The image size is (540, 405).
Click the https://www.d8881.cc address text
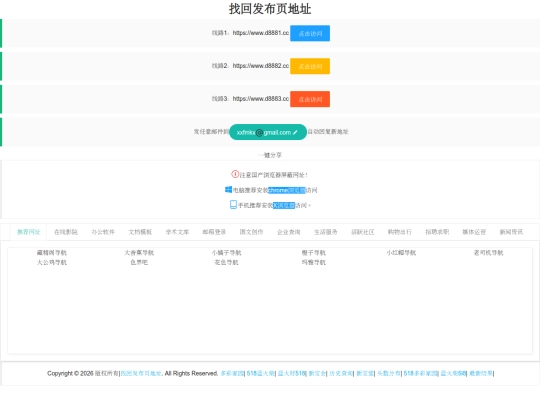pos(261,33)
